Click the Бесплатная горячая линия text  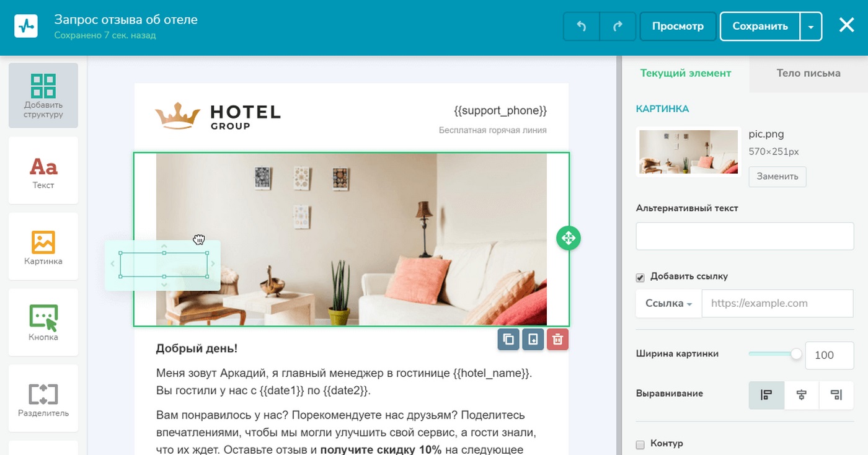point(493,130)
